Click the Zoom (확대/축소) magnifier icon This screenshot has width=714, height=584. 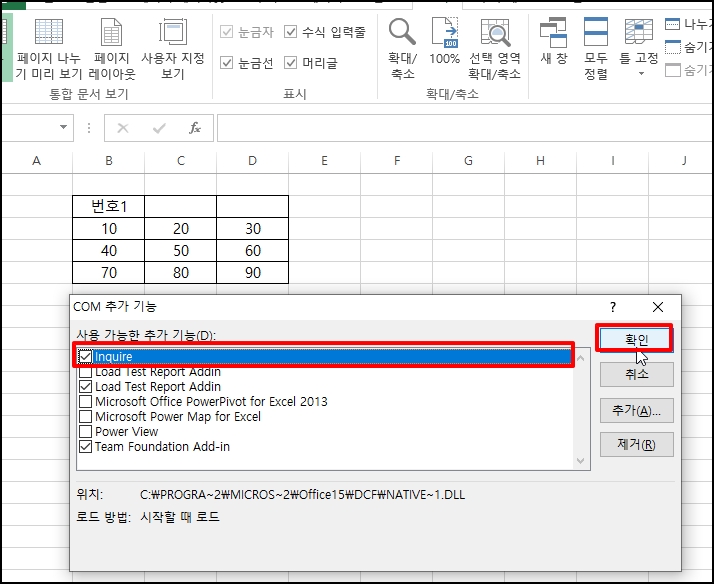[402, 32]
